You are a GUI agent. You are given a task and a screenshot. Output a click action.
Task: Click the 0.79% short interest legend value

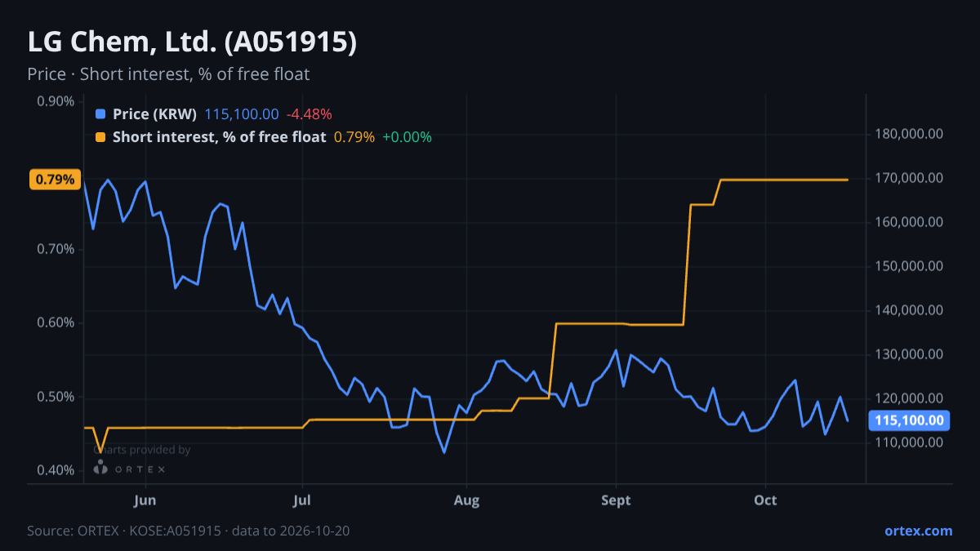coord(354,137)
